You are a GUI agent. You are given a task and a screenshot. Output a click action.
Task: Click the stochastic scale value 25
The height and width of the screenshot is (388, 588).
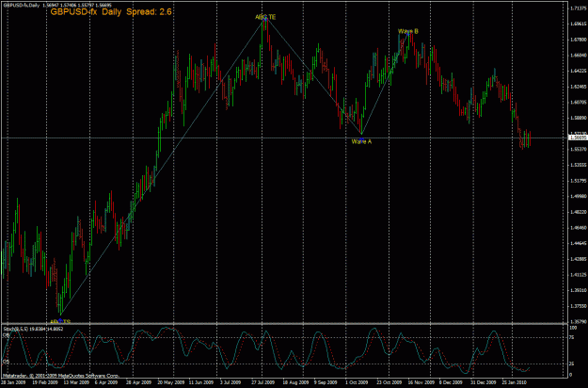coord(572,364)
